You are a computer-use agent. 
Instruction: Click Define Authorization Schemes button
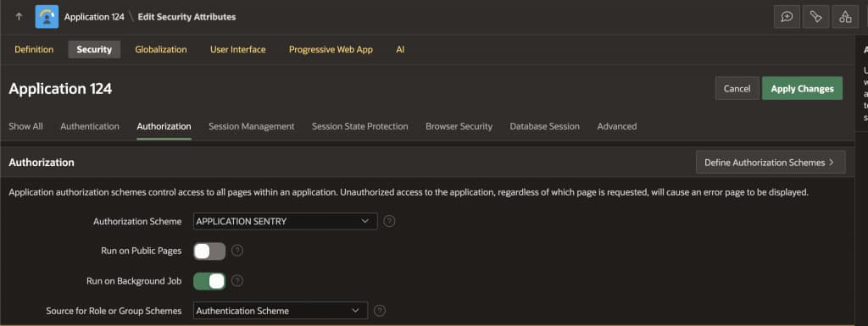pyautogui.click(x=771, y=163)
